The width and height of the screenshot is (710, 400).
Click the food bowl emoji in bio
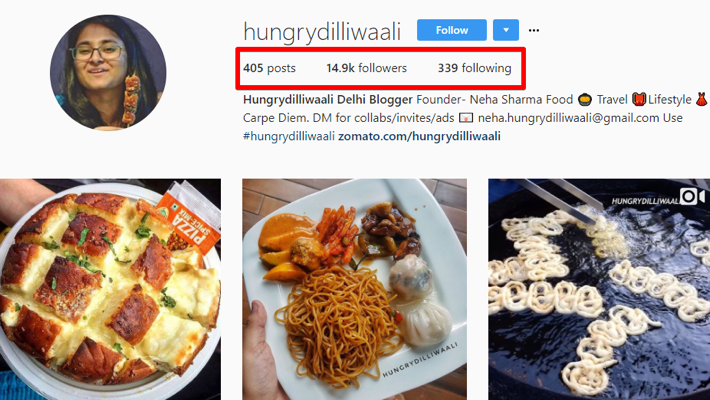pos(585,100)
